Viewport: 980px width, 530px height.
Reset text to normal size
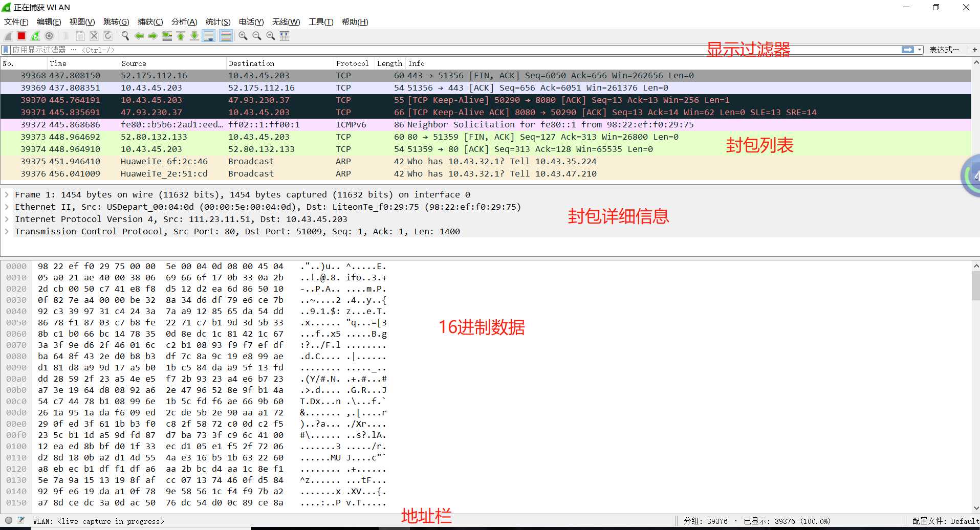click(x=271, y=36)
